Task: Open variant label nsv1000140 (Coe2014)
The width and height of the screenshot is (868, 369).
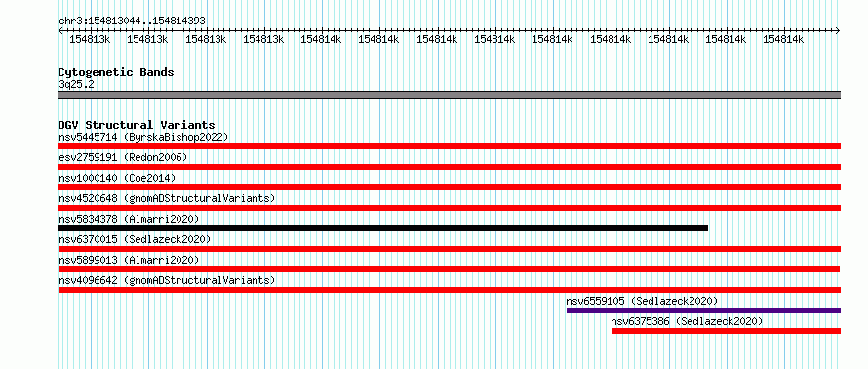Action: (117, 178)
